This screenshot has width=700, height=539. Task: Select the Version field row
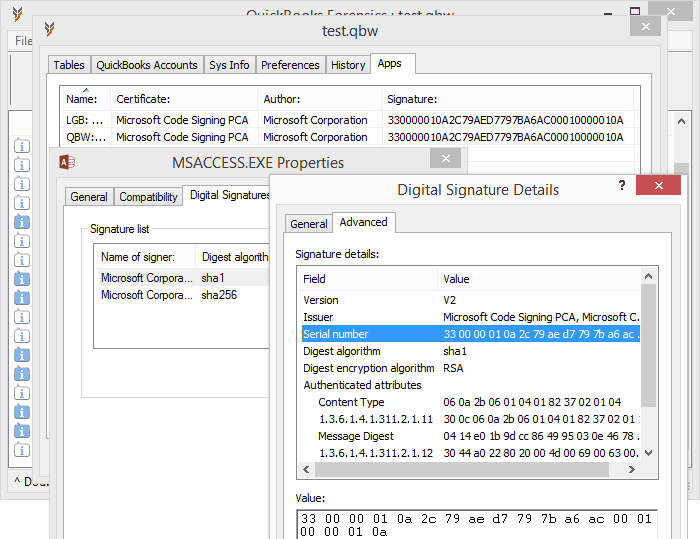tap(471, 300)
